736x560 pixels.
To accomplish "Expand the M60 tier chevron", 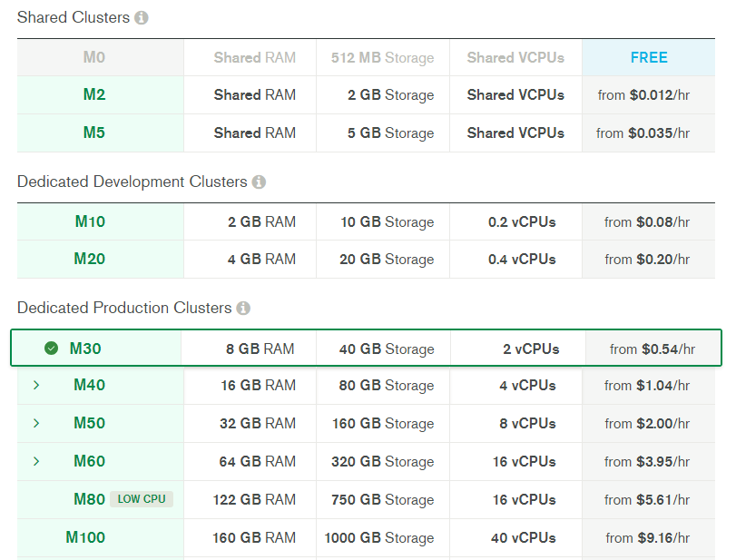I will coord(36,461).
